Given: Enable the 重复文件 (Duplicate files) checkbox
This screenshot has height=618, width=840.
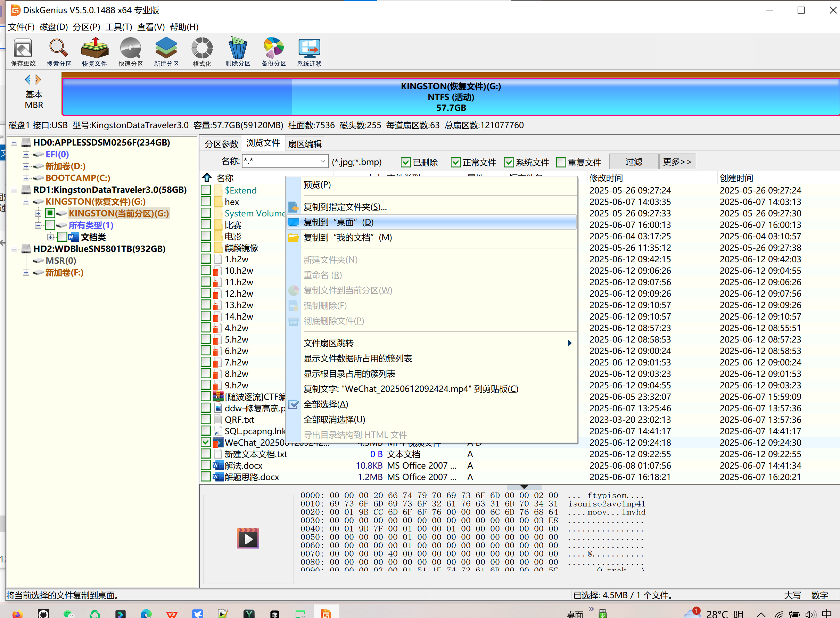Looking at the screenshot, I should tap(561, 162).
